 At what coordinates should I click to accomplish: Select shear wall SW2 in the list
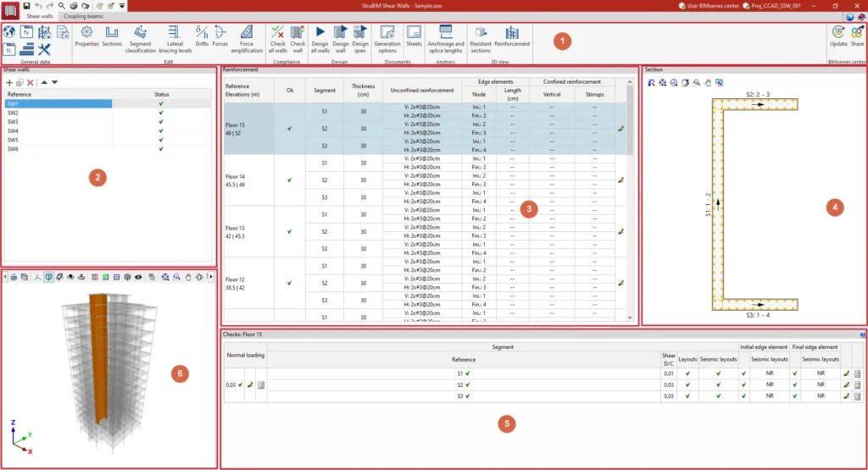108,113
